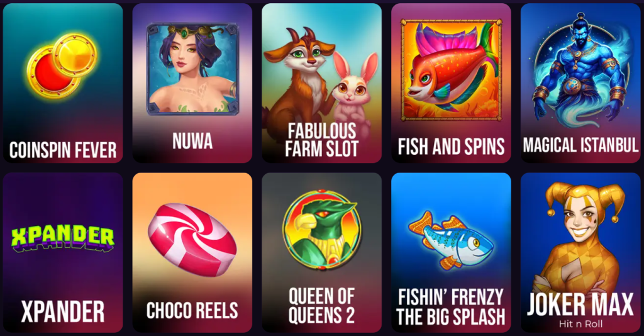Click the XPANDER title text below logo
The image size is (644, 336).
63,311
